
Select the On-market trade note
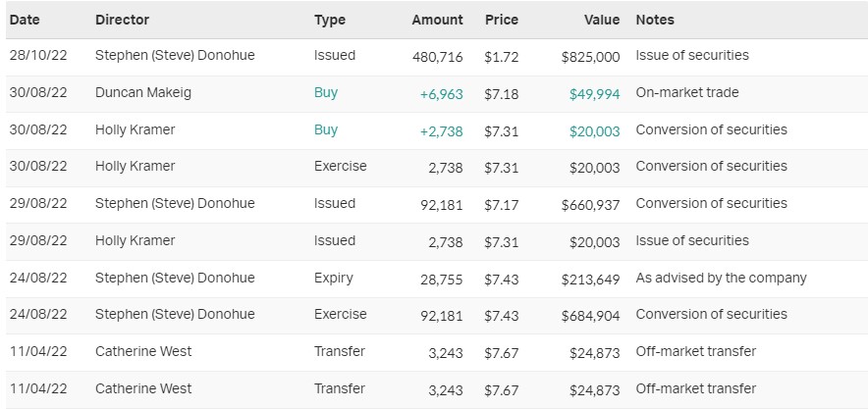[687, 93]
